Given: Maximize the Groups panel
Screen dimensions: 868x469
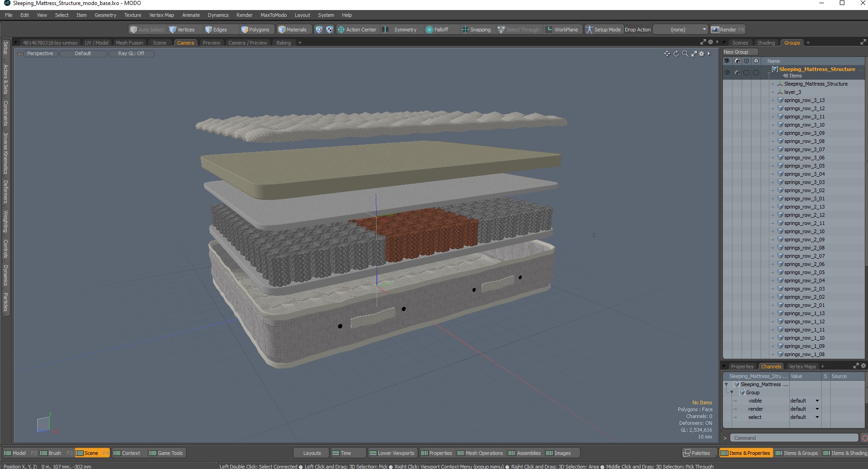Looking at the screenshot, I should coord(863,42).
